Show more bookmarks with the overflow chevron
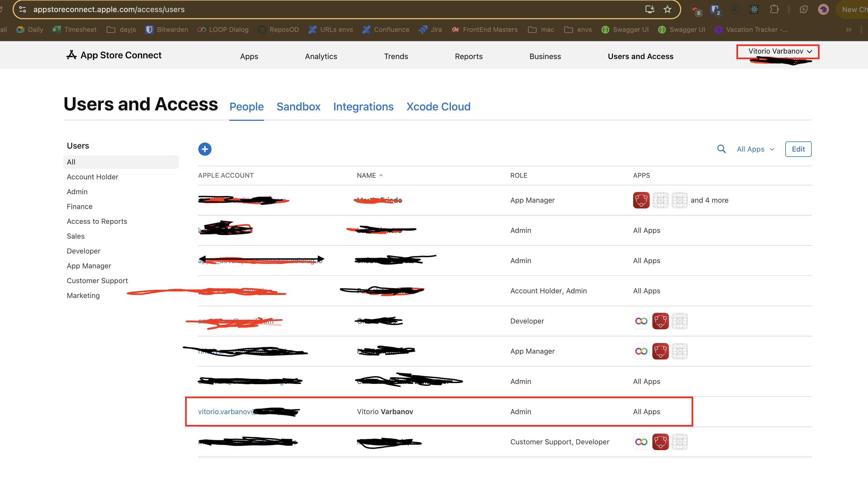Viewport: 868px width, 491px height. (x=849, y=30)
